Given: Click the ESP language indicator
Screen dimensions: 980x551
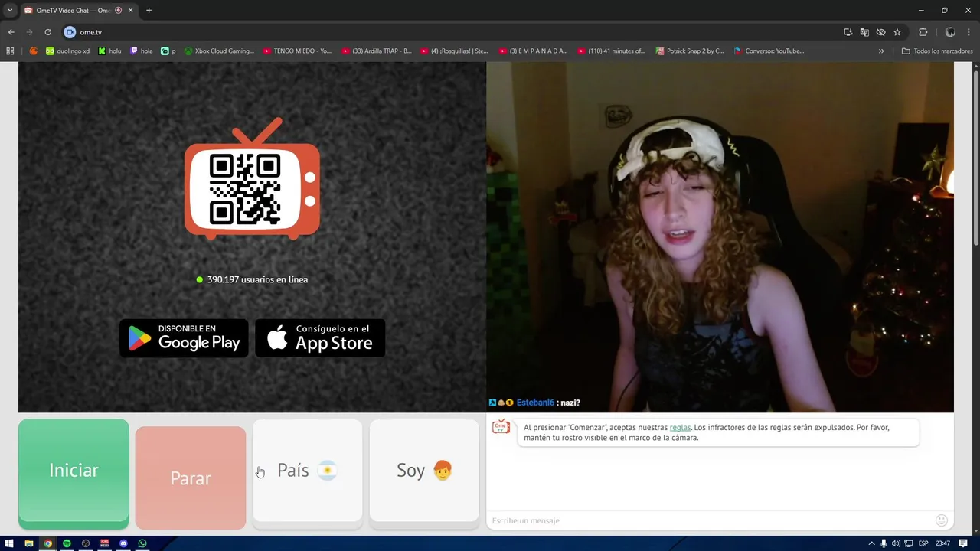Looking at the screenshot, I should pyautogui.click(x=923, y=543).
